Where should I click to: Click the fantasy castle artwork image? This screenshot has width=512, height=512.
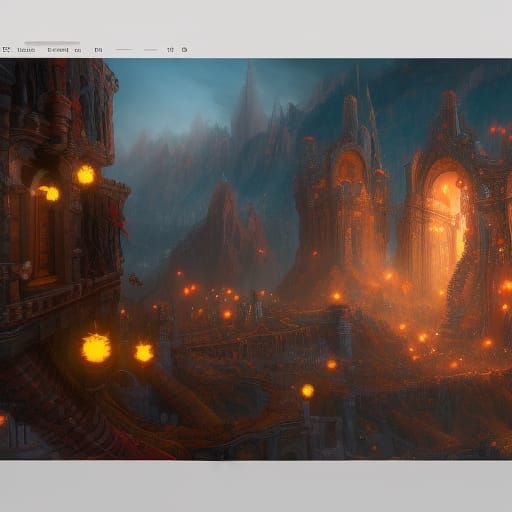coord(256,259)
